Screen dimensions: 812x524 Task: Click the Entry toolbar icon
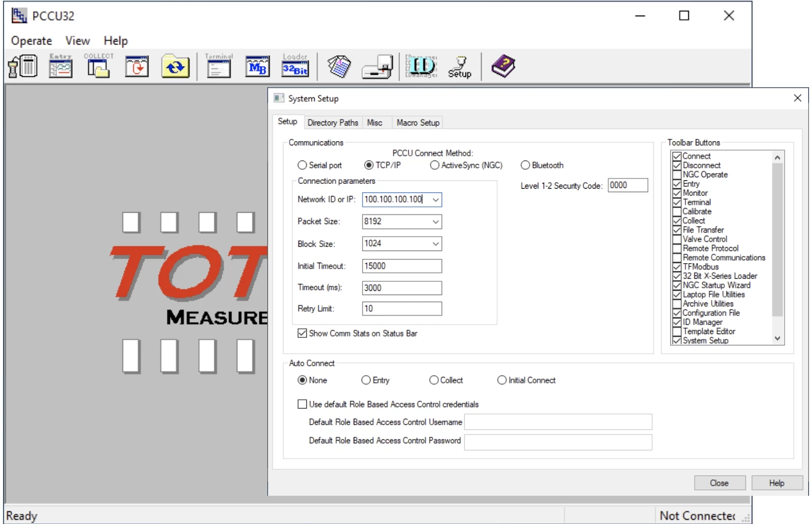coord(60,65)
